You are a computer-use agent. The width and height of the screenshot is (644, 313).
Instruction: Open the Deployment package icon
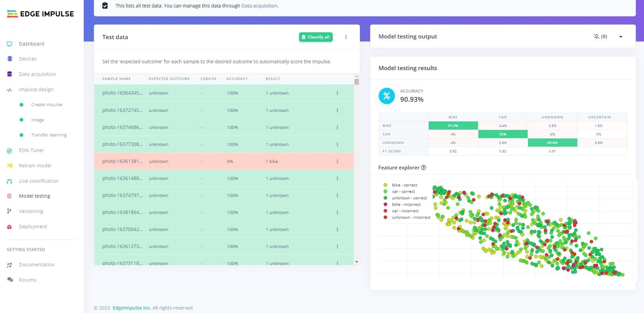click(x=9, y=227)
